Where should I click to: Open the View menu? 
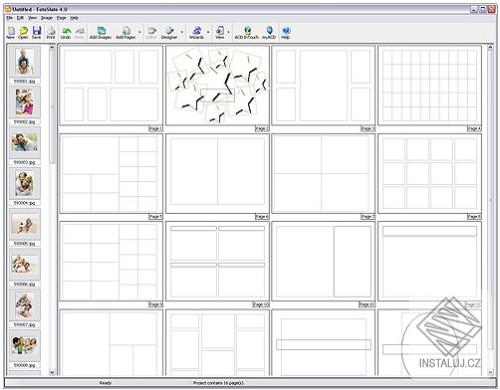point(32,18)
